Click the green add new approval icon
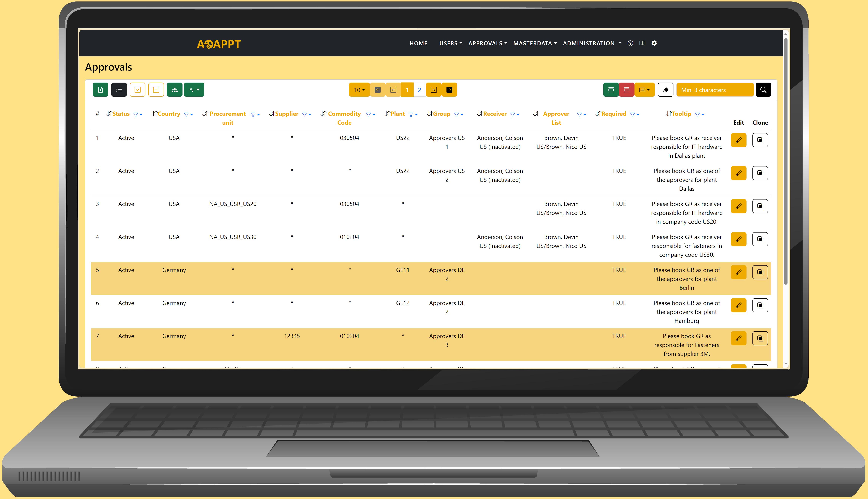The image size is (868, 499). coord(100,90)
